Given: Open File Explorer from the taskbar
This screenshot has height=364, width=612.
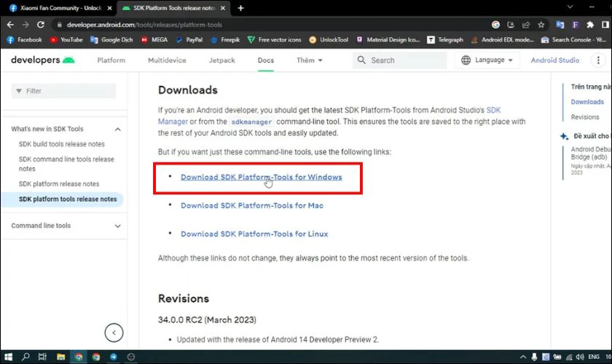Looking at the screenshot, I should pos(61,357).
